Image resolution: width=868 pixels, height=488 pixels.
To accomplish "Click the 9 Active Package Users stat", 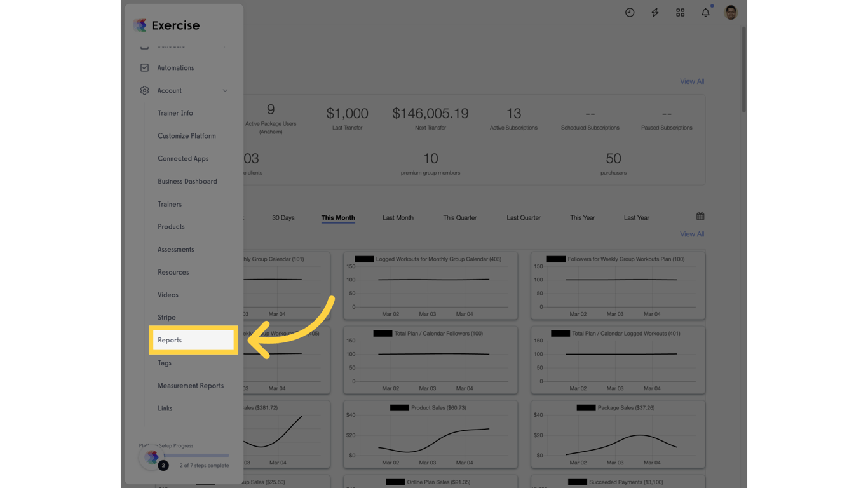I will [271, 119].
